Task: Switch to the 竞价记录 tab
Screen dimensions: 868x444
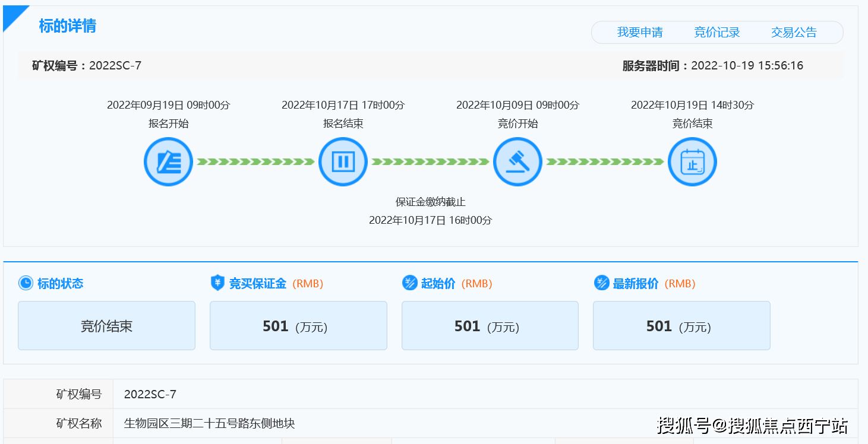Action: 717,33
